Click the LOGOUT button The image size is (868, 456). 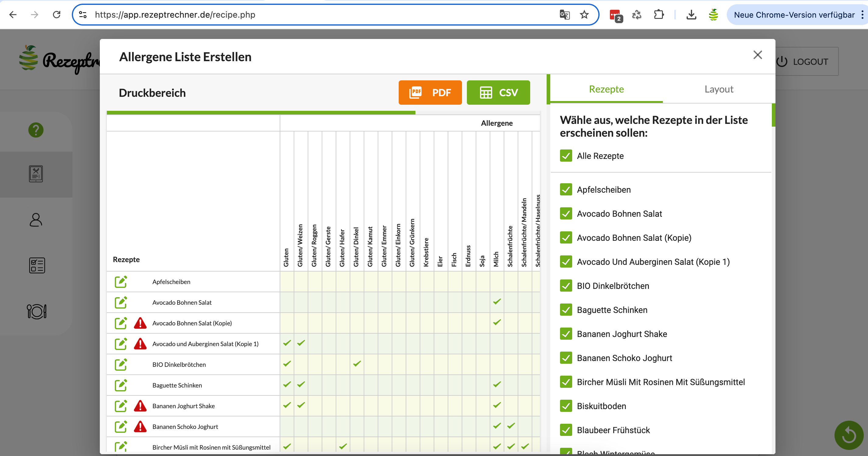coord(806,61)
